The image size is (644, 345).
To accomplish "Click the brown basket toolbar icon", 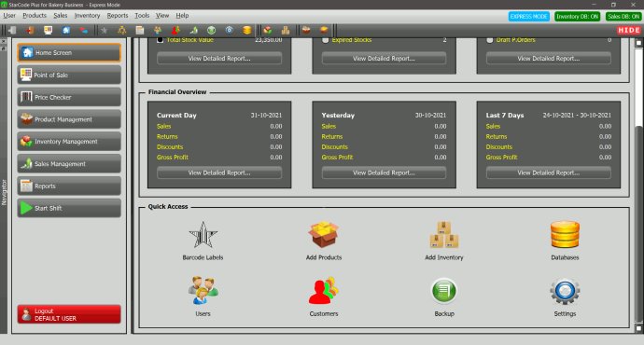I will (x=306, y=31).
